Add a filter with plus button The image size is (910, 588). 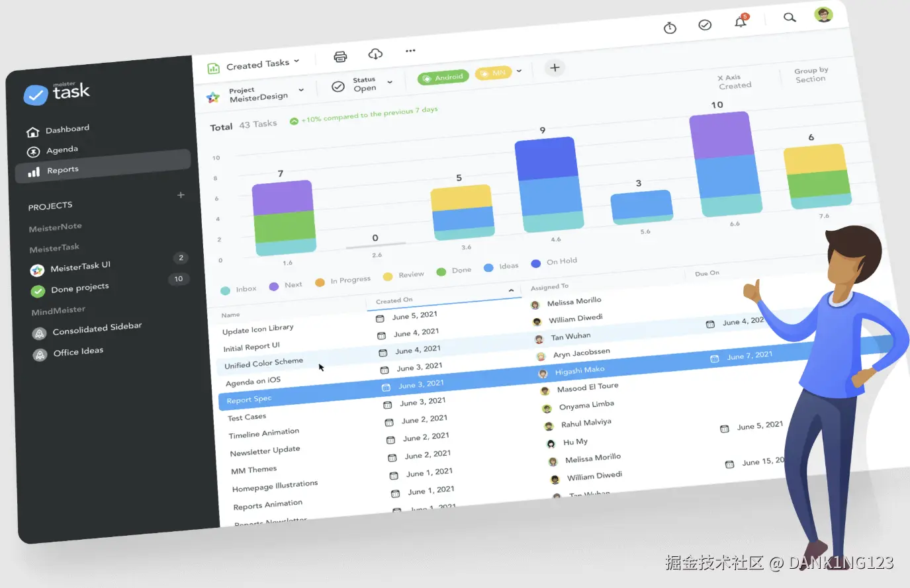coord(555,67)
